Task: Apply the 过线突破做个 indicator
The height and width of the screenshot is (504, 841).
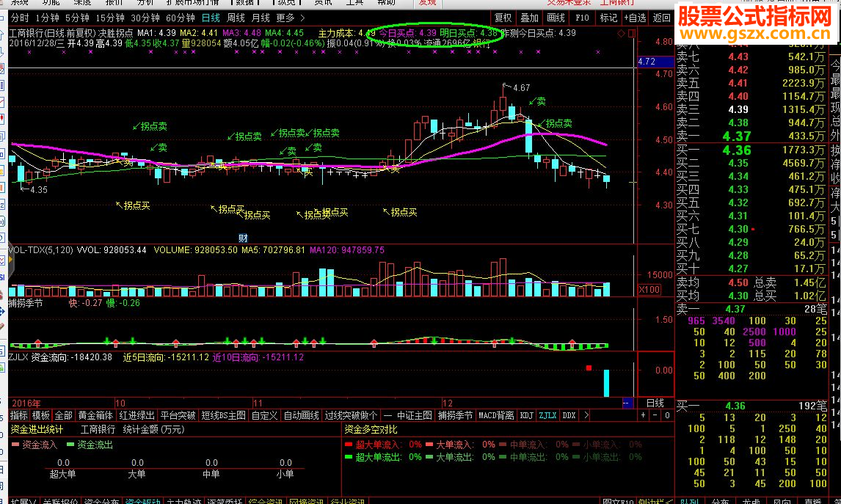Action: pyautogui.click(x=352, y=415)
